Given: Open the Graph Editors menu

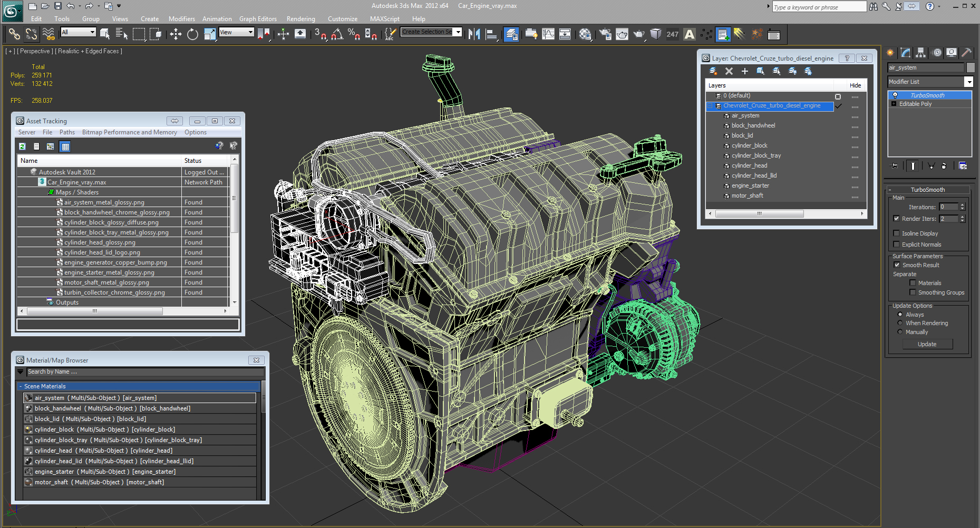Looking at the screenshot, I should [258, 19].
